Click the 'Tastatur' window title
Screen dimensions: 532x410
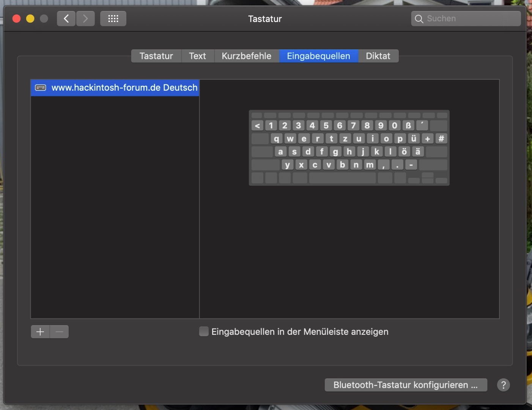tap(265, 19)
